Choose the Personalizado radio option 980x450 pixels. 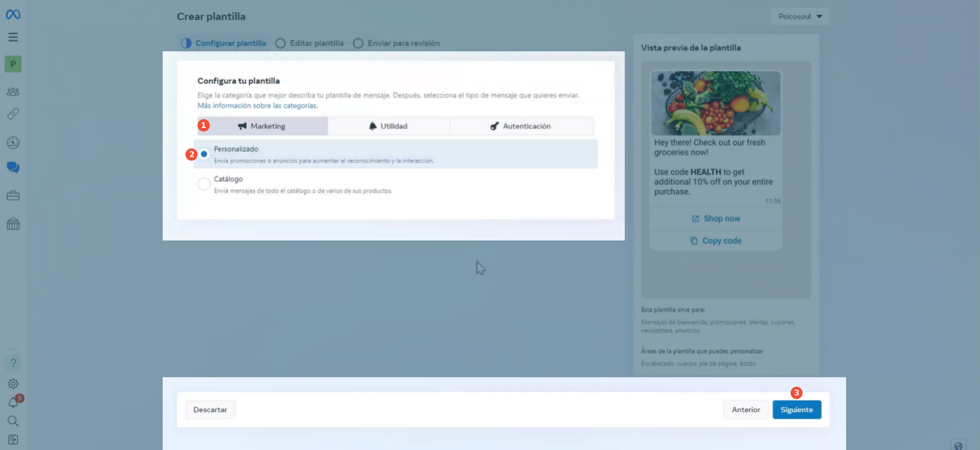[x=204, y=154]
